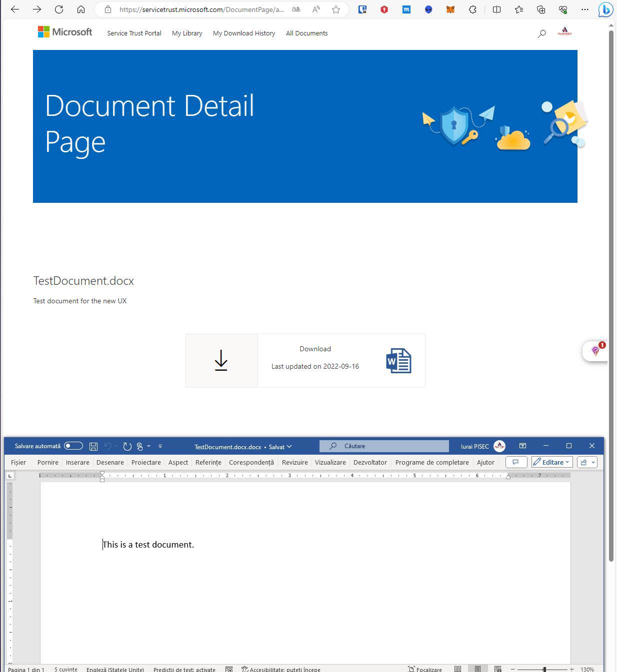
Task: Click the Căutare search box
Action: tap(384, 446)
